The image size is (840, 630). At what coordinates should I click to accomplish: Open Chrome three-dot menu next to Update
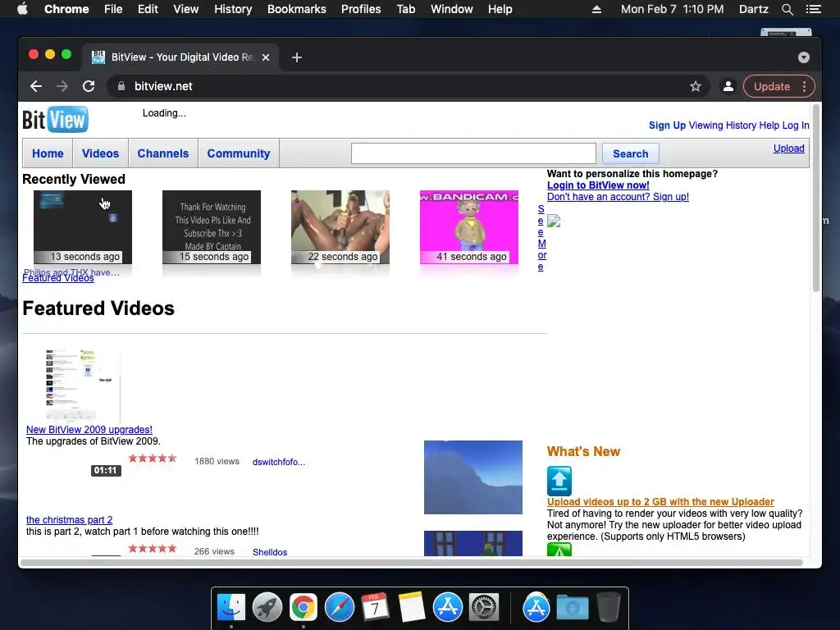(804, 86)
